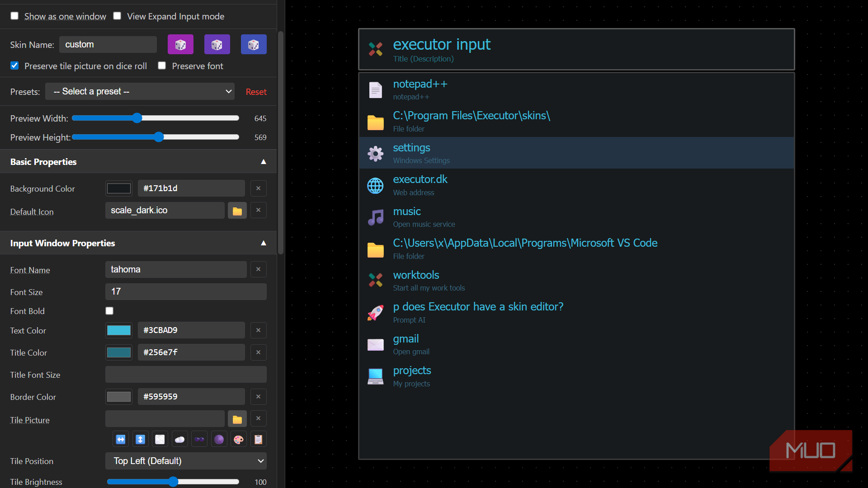This screenshot has height=488, width=868.
Task: Clear the Default Icon field
Action: coord(258,210)
